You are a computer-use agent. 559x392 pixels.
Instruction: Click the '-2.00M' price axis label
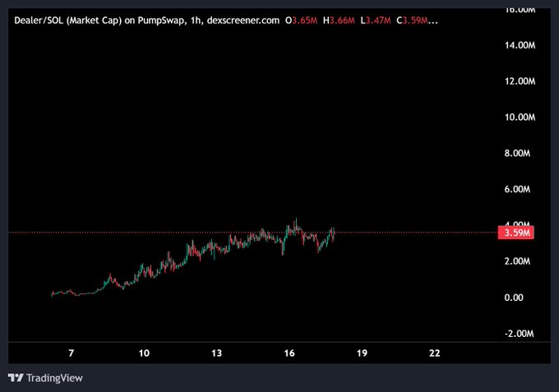(x=519, y=334)
